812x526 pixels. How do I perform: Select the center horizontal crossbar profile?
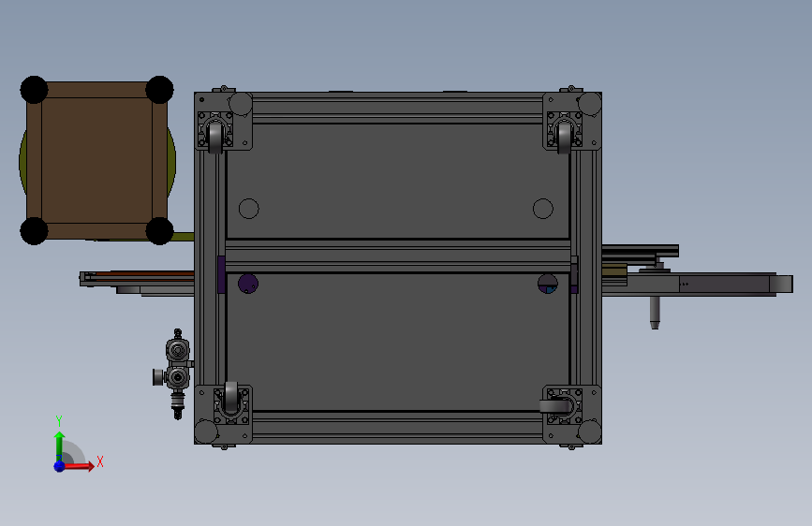(x=398, y=256)
